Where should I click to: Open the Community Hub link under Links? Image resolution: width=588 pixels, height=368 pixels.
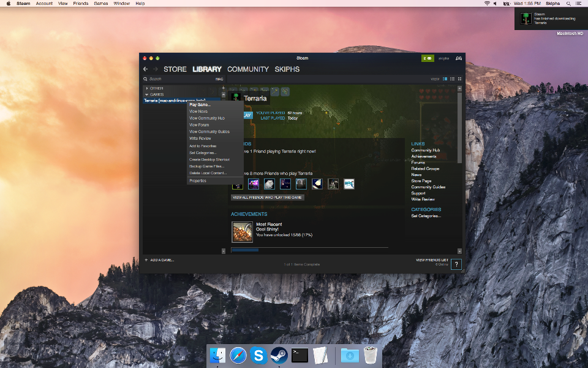pyautogui.click(x=425, y=150)
